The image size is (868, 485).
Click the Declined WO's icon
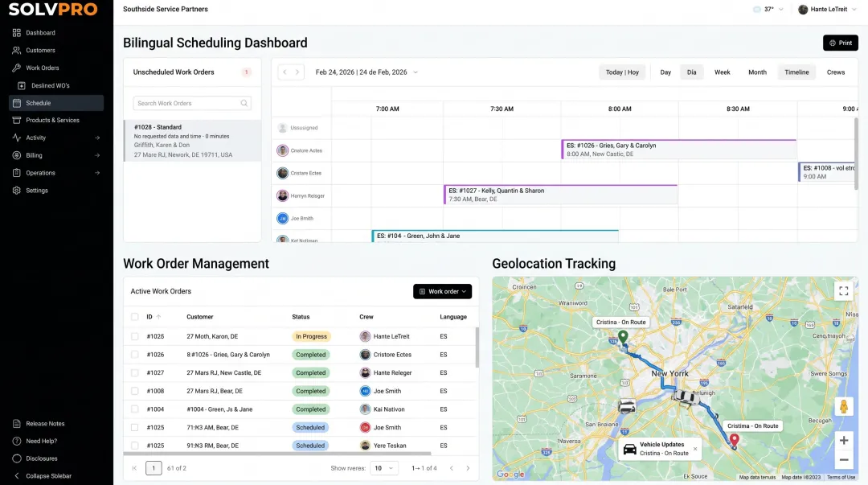[x=22, y=85]
